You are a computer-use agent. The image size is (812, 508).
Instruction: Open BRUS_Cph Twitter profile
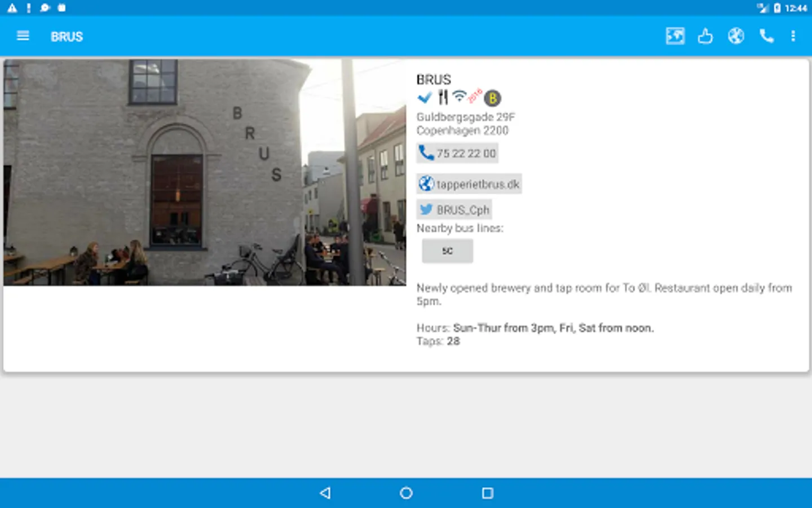[454, 209]
